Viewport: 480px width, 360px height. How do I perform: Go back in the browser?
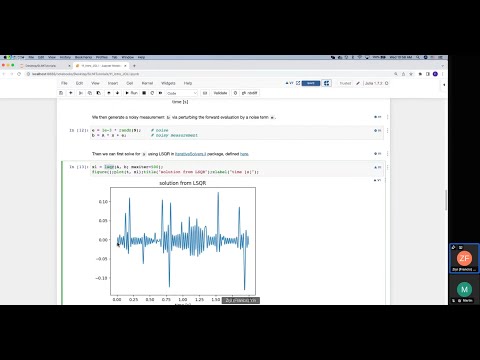point(4,74)
